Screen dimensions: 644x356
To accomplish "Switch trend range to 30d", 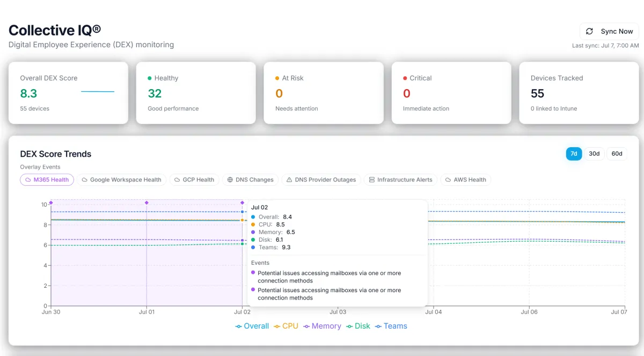I will [594, 154].
